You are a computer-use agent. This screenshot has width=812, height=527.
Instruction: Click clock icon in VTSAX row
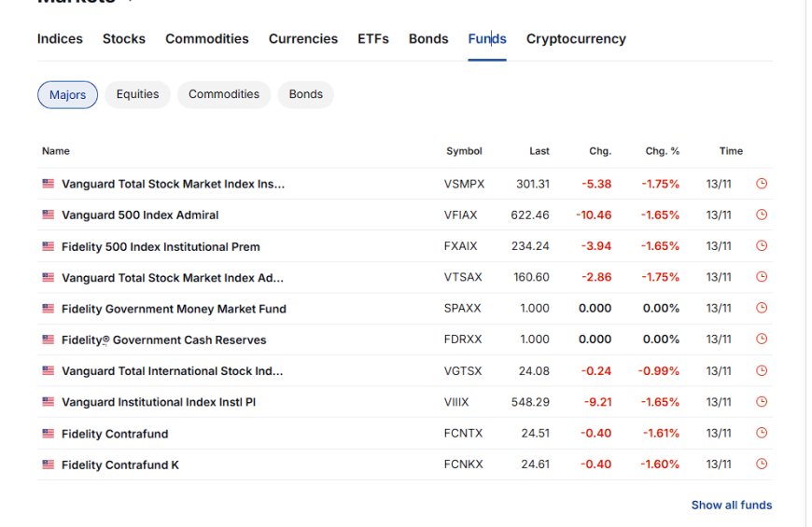tap(762, 276)
